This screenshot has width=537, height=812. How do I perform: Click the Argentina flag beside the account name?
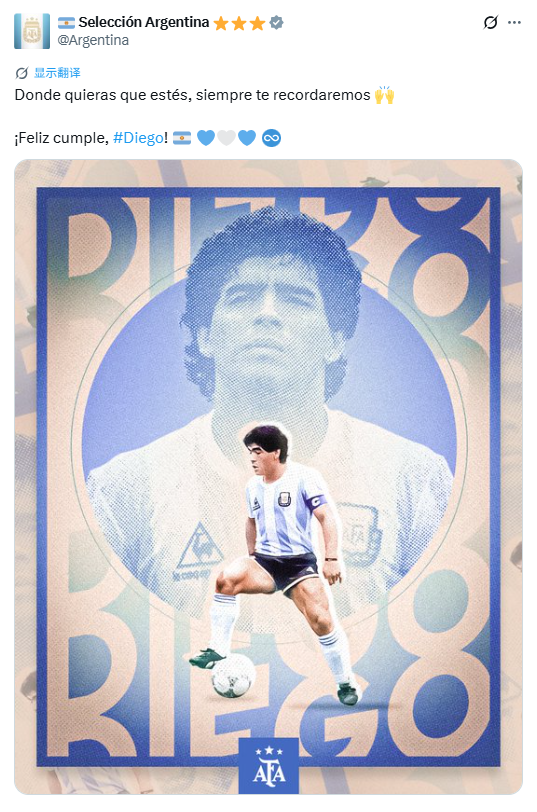[x=66, y=23]
